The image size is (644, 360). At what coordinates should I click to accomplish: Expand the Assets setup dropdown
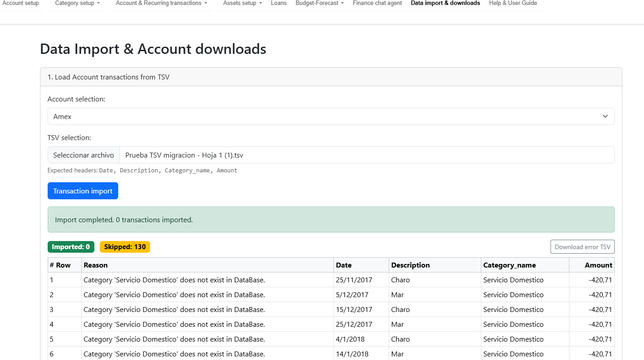[x=243, y=3]
